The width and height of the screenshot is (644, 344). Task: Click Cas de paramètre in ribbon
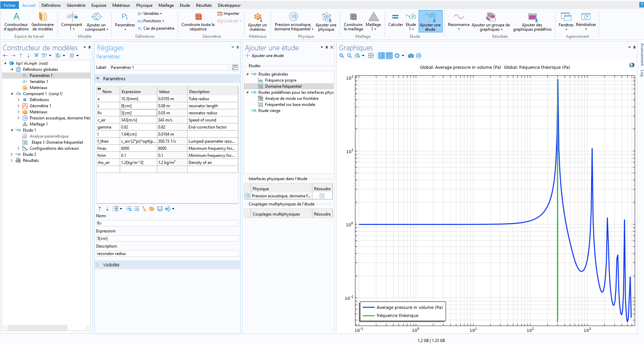tap(156, 28)
